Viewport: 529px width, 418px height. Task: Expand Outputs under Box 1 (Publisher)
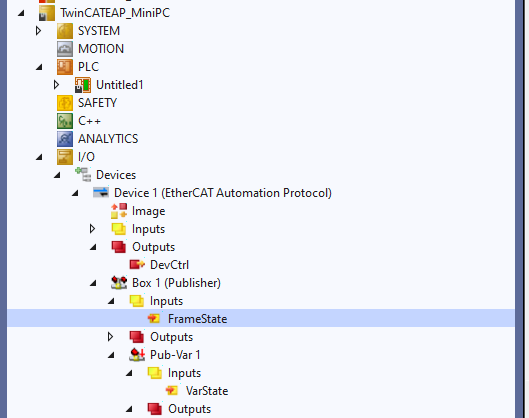(110, 337)
